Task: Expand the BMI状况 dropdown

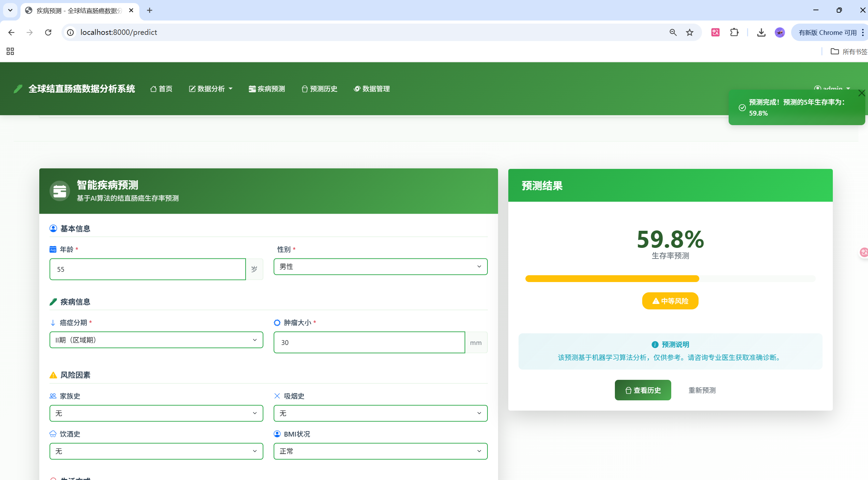Action: coord(380,451)
